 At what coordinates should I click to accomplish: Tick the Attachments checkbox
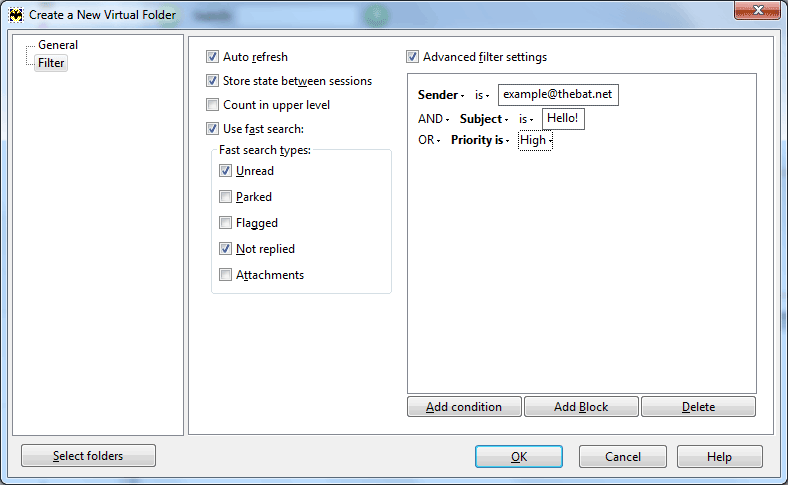[x=226, y=275]
